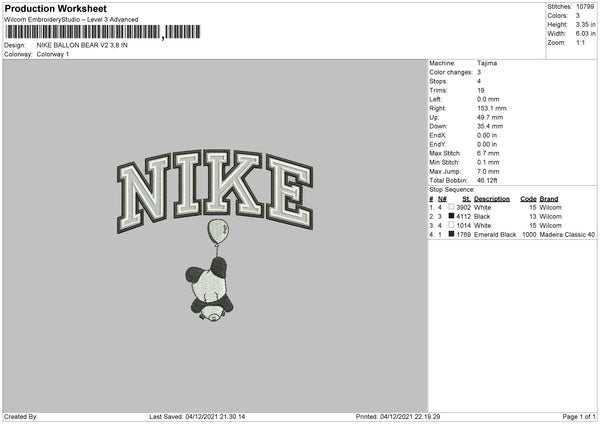Click the Wilcom EmbroideryStudio Level 3 Advanced text
Screen dimensions: 600x424
pos(71,20)
